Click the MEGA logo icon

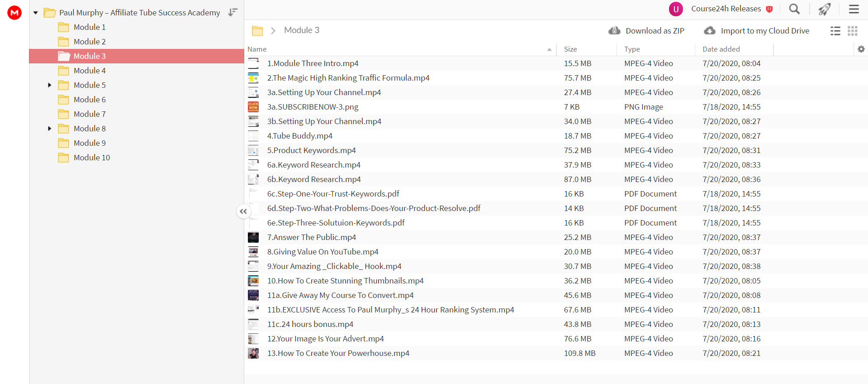tap(14, 13)
